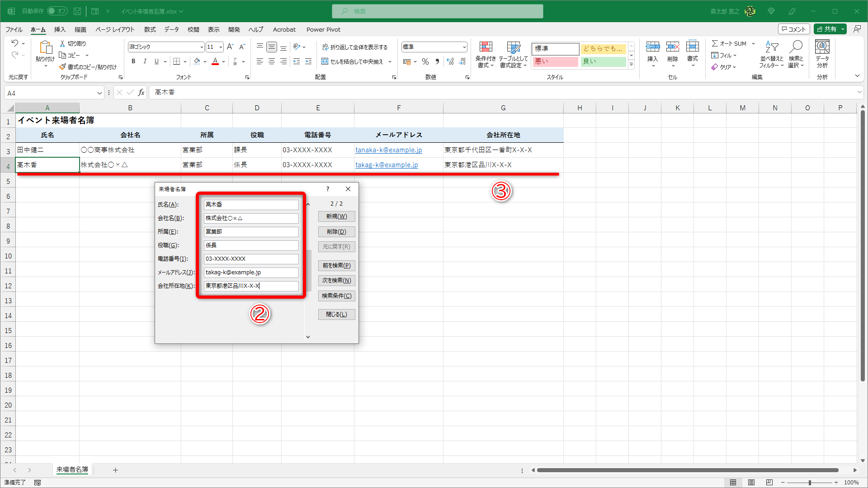Click the 新規(W) button in form dialog

(336, 216)
